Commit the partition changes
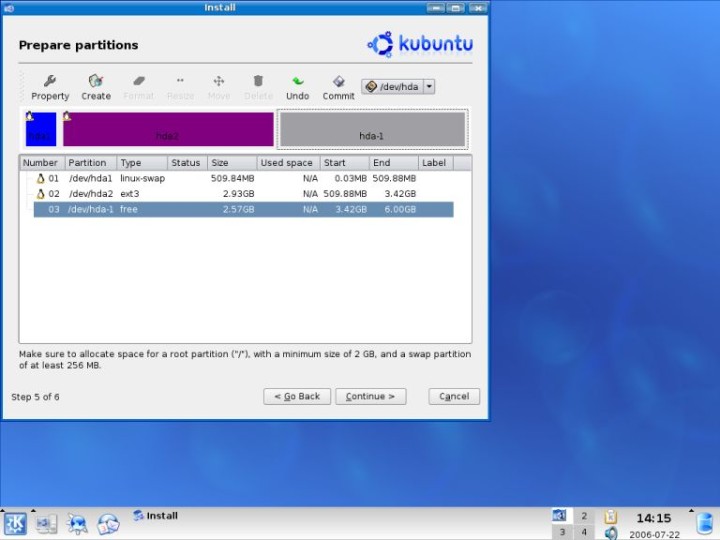 pyautogui.click(x=338, y=87)
